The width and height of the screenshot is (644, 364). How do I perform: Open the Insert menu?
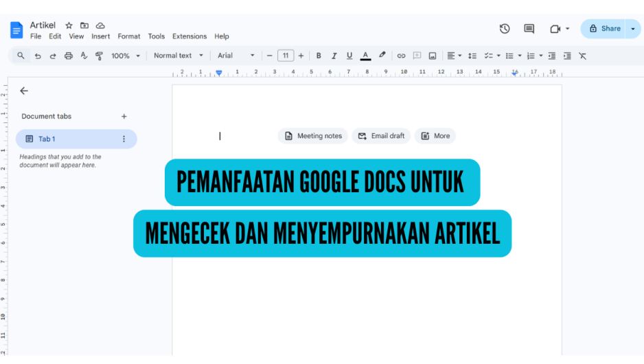coord(101,36)
